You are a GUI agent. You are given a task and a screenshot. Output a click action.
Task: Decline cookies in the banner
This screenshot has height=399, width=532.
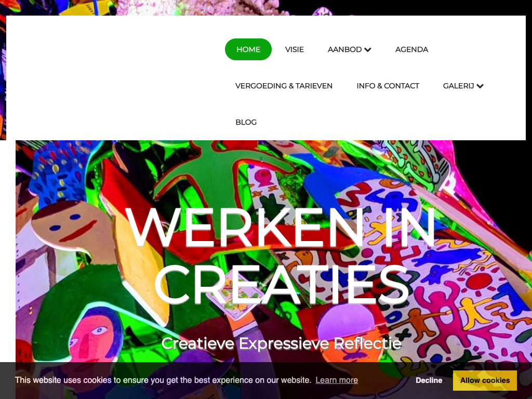[429, 380]
